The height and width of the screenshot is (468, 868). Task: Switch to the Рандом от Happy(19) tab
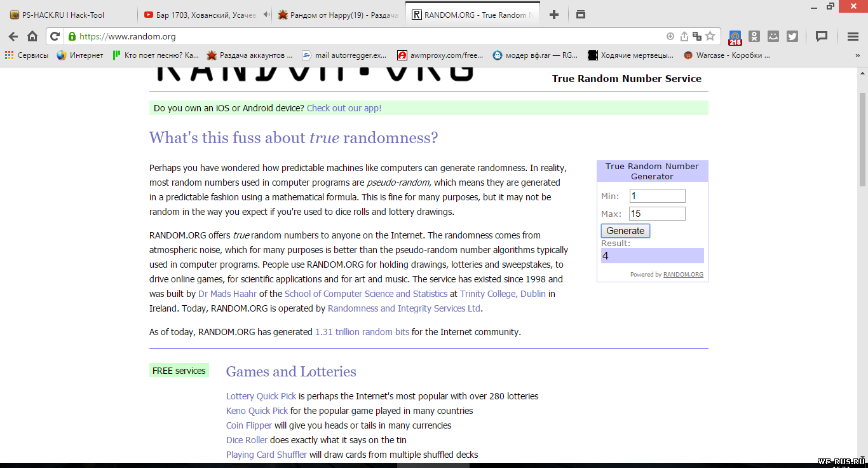click(x=339, y=15)
